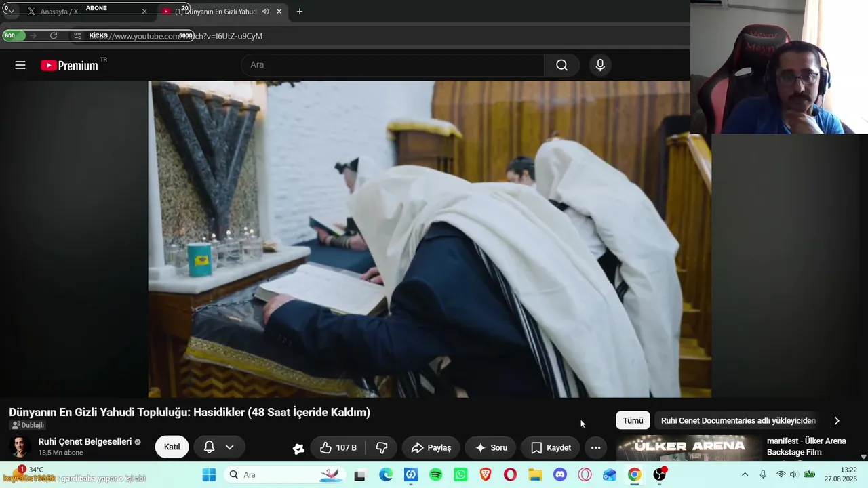Screen dimensions: 868x488
Task: Open Ruhi Çenet Belgeselleri channel name
Action: pyautogui.click(x=85, y=442)
